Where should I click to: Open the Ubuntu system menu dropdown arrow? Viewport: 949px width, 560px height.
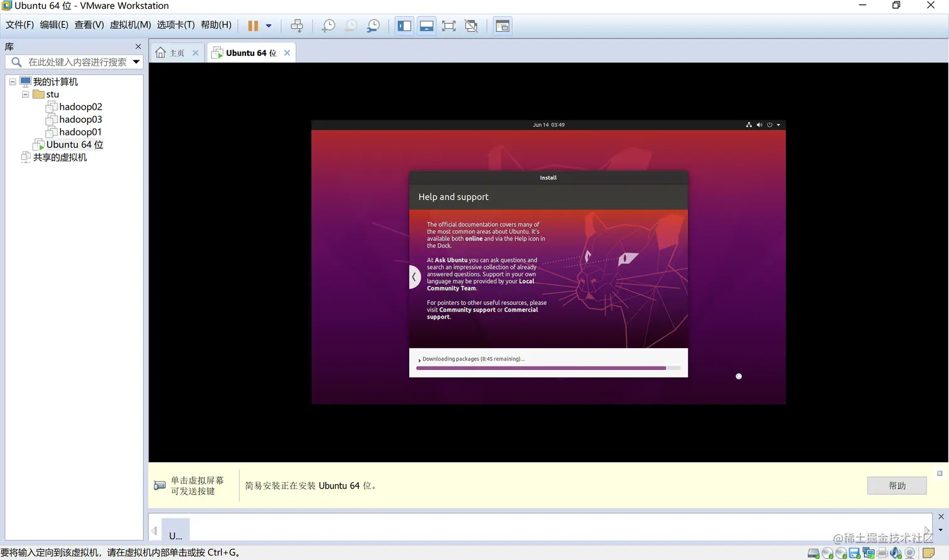click(x=779, y=125)
